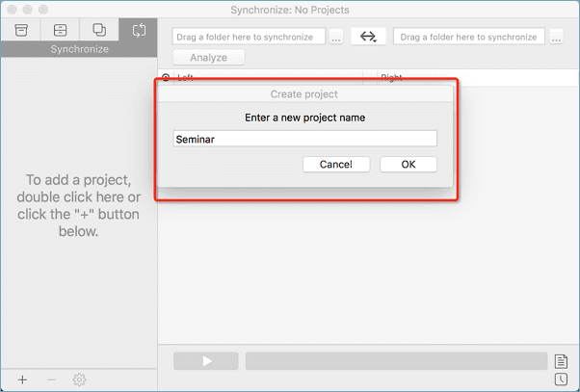
Task: Click the left folder drop field
Action: [249, 37]
